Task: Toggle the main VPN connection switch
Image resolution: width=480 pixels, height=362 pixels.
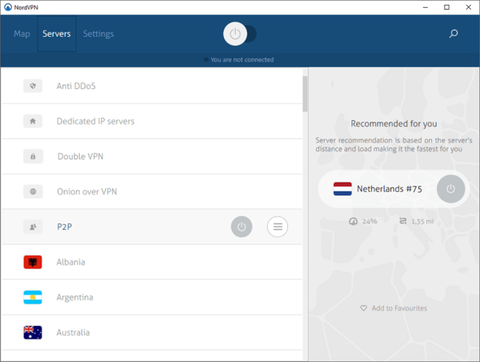Action: 240,34
